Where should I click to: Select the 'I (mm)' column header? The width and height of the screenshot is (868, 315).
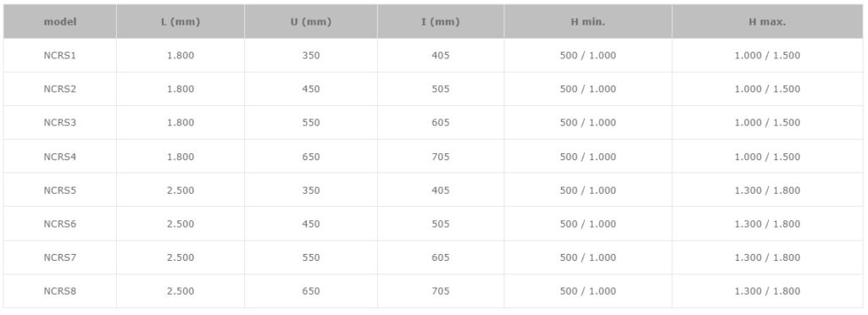[x=441, y=22]
